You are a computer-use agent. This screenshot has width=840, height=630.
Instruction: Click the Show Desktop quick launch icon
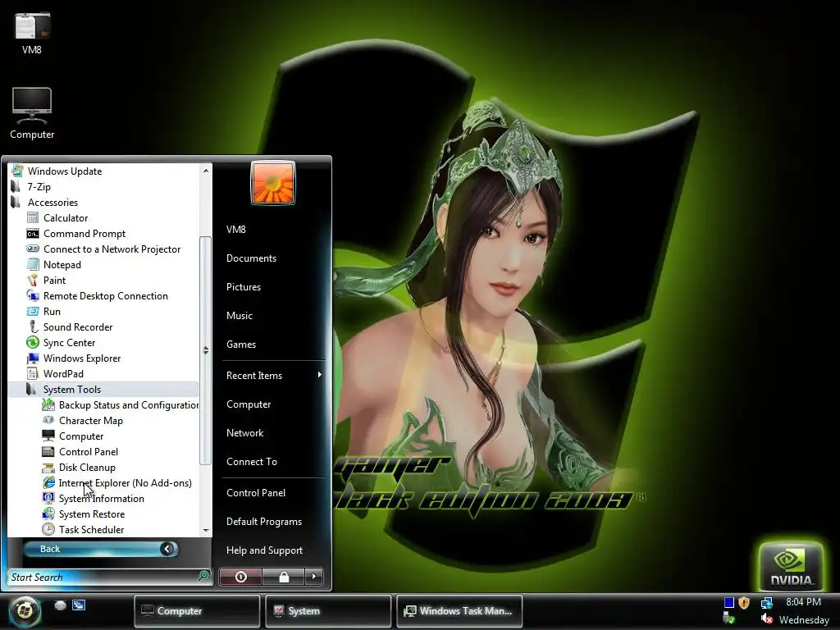tap(60, 605)
